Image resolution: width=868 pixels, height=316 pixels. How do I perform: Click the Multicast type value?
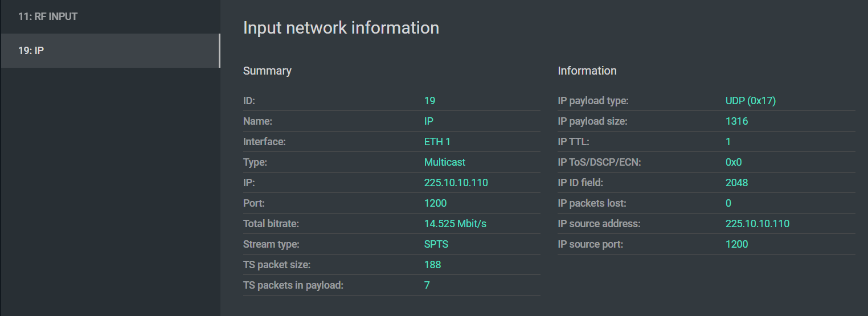(444, 162)
